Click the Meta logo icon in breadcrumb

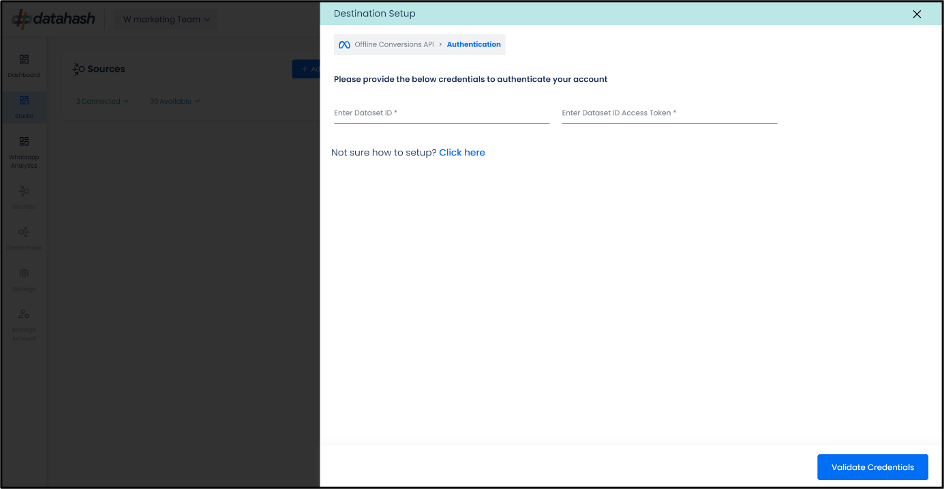[x=344, y=45]
